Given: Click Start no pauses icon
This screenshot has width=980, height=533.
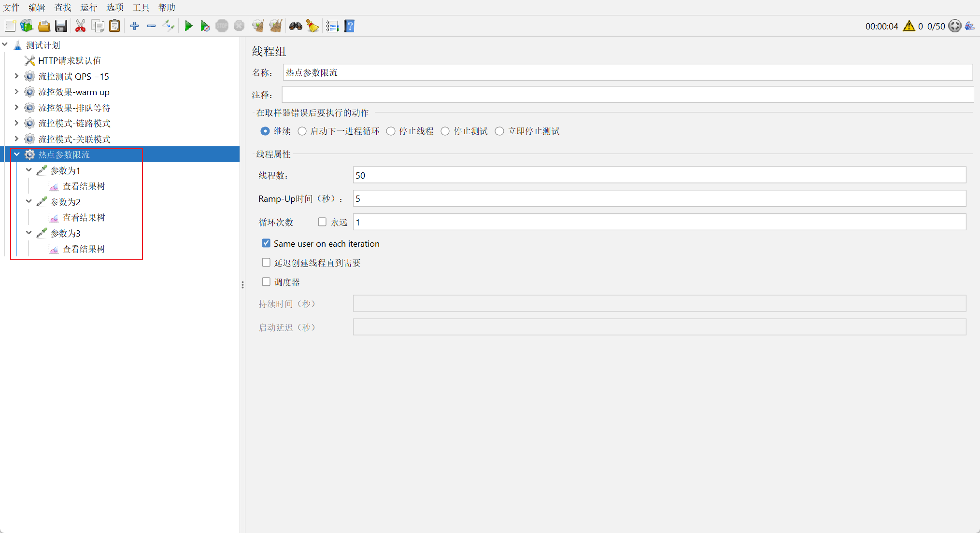Looking at the screenshot, I should point(205,26).
